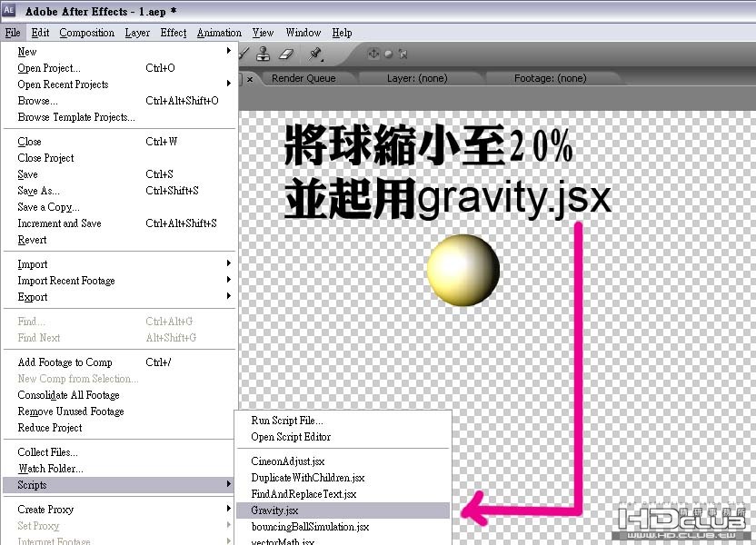Screen dimensions: 756x545
Task: Select the Eraser tool
Action: 286,54
